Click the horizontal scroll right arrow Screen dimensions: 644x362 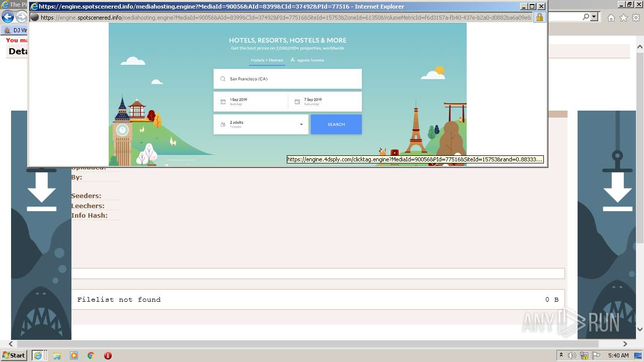pos(625,344)
